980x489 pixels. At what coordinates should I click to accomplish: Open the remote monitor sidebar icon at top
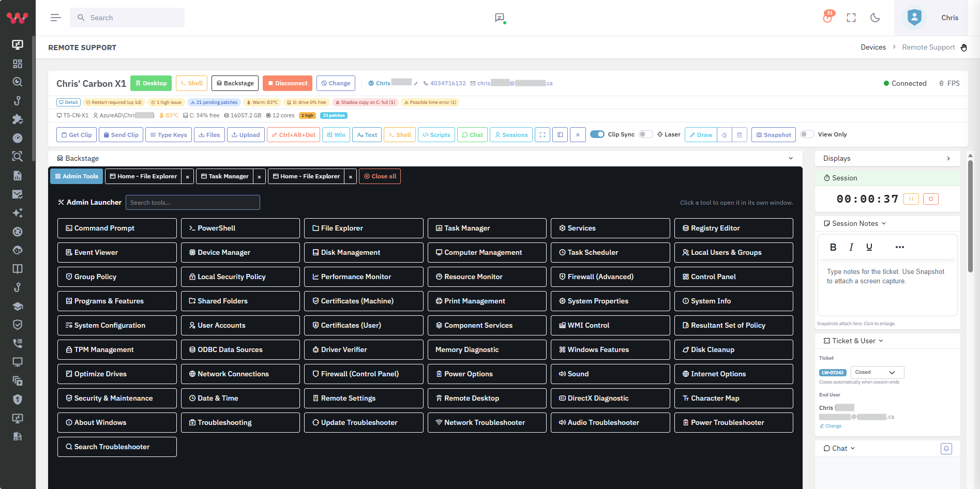18,44
